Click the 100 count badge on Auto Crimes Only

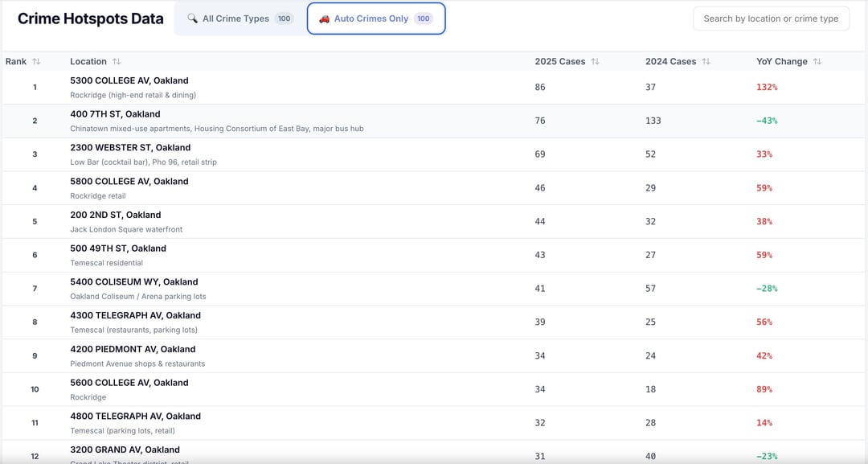pos(424,18)
